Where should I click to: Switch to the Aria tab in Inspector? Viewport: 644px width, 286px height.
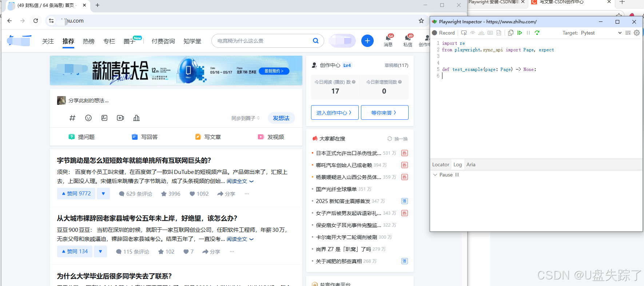pos(471,164)
